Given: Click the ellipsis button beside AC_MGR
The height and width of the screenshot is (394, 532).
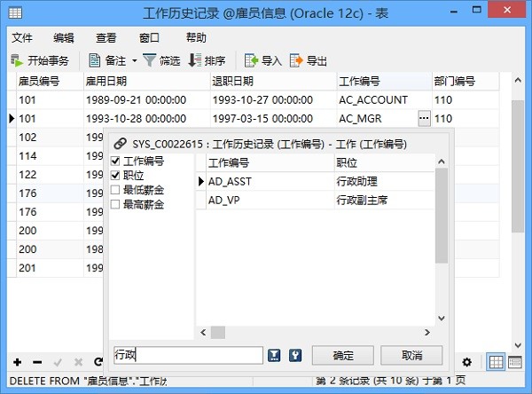Looking at the screenshot, I should point(424,118).
